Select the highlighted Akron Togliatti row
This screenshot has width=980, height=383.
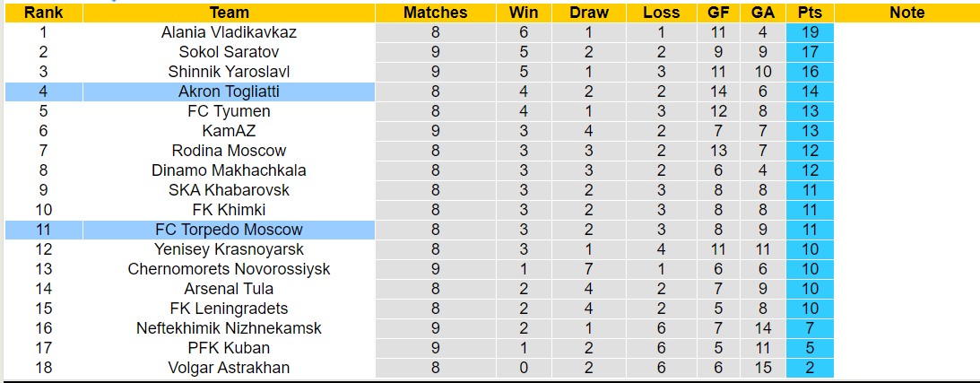click(x=229, y=91)
